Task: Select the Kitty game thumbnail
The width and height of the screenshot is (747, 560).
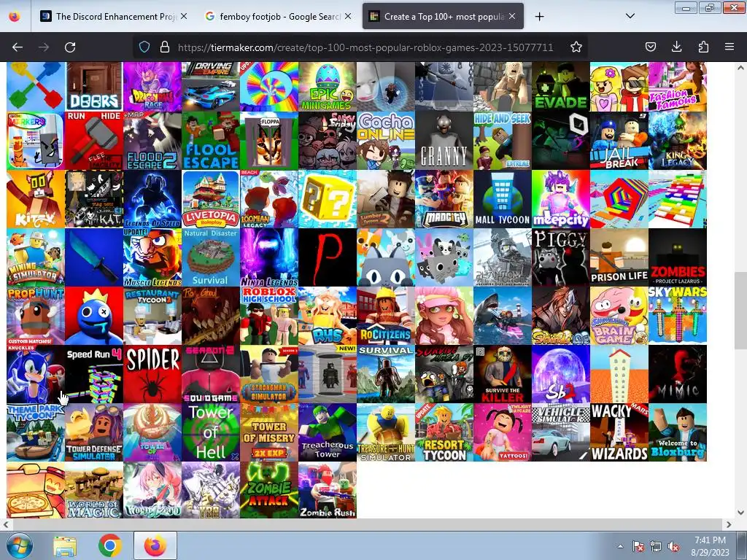Action: click(x=36, y=199)
